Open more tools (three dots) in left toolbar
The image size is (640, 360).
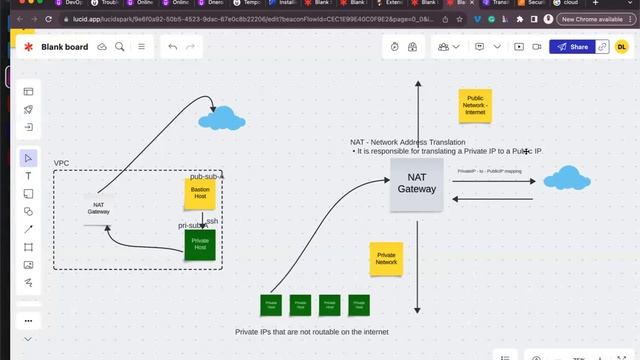(28, 321)
